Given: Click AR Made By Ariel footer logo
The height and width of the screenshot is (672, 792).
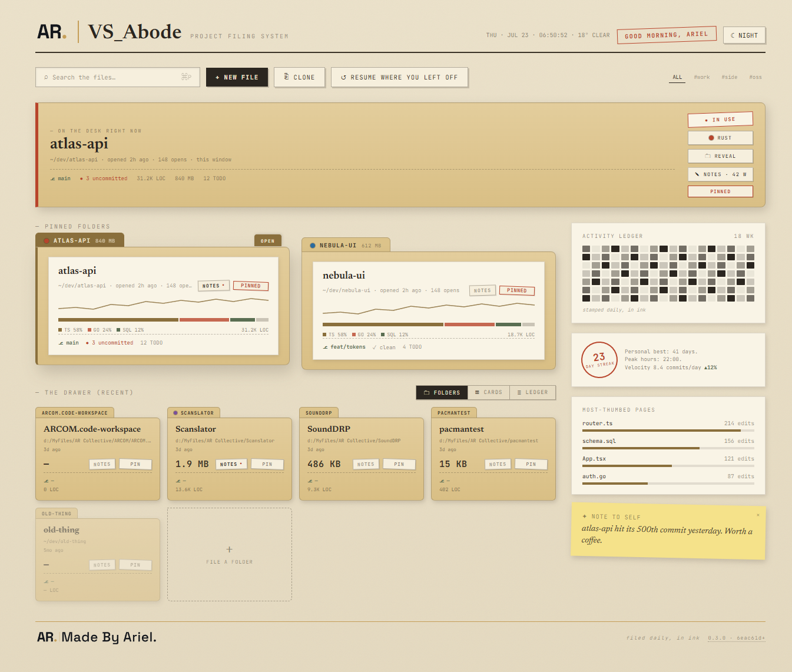Looking at the screenshot, I should click(x=97, y=637).
